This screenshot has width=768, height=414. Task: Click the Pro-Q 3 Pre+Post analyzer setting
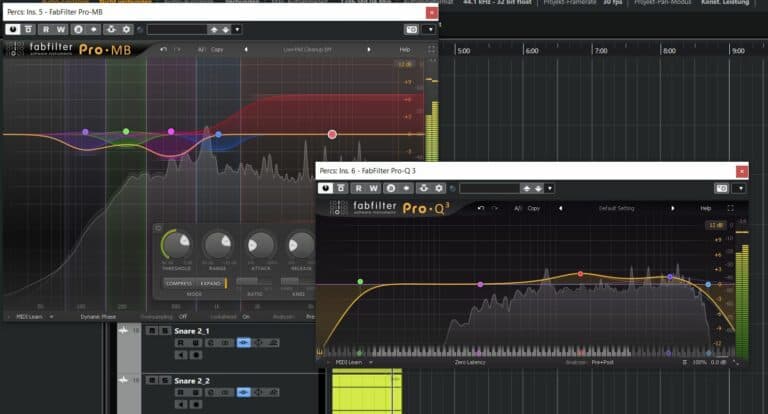coord(602,363)
